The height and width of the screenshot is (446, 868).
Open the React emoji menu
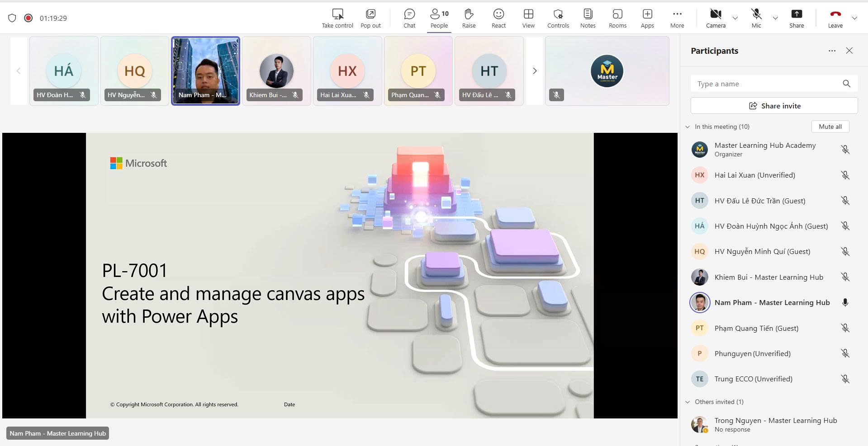498,18
